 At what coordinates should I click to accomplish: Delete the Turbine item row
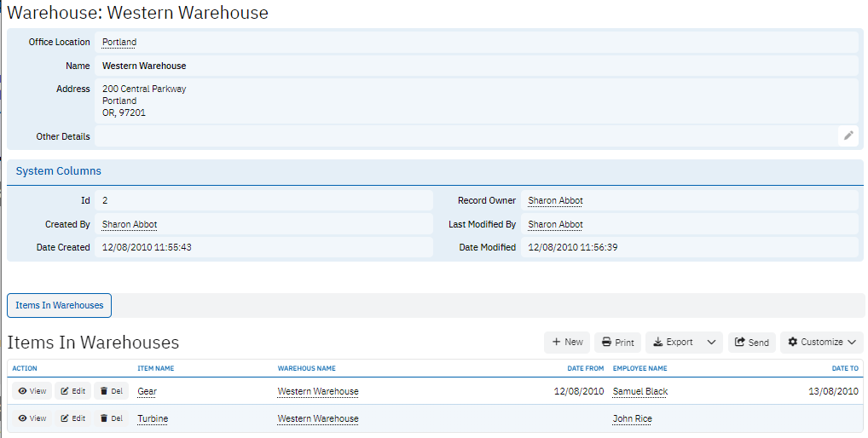click(111, 418)
